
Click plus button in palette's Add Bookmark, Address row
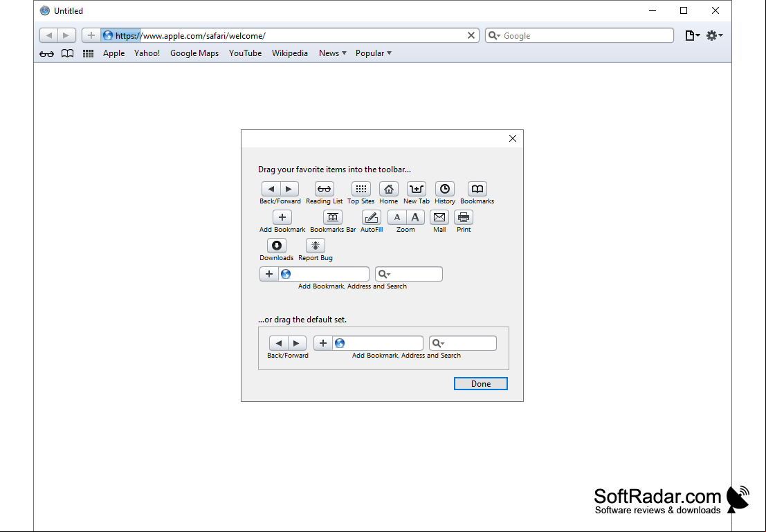click(269, 274)
